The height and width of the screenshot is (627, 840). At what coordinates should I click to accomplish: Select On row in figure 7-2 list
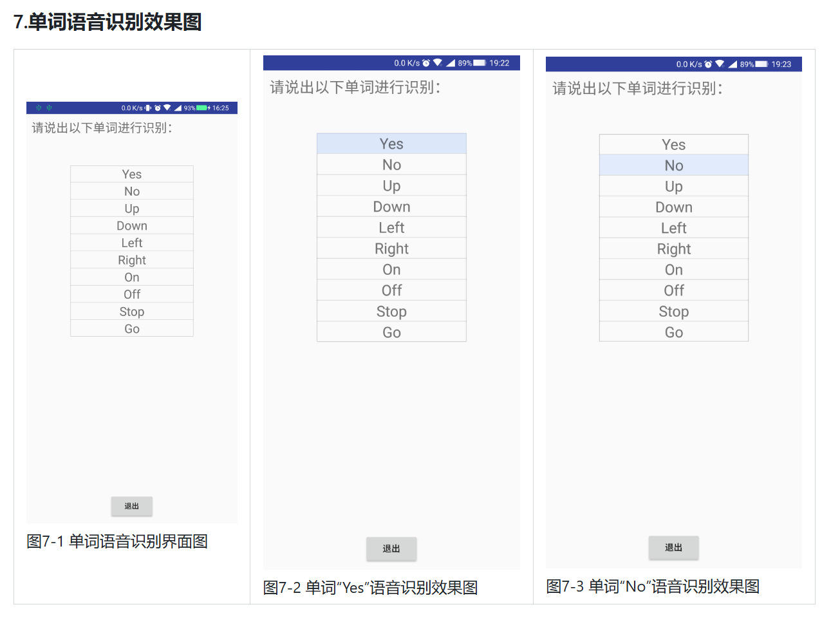pyautogui.click(x=391, y=269)
